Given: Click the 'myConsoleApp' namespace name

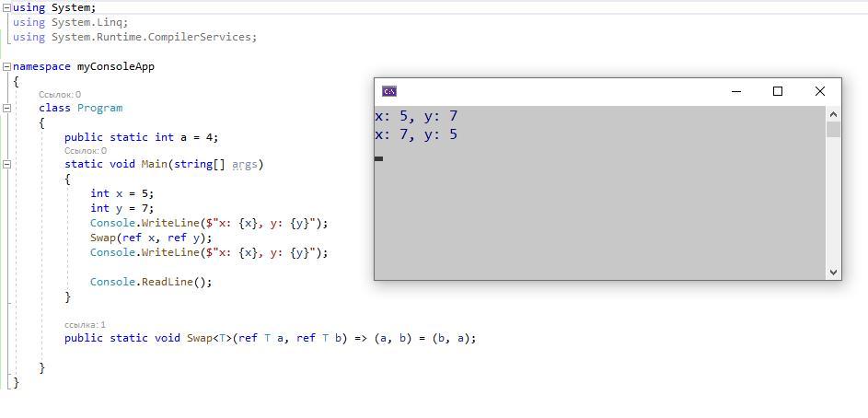Looking at the screenshot, I should (x=116, y=67).
